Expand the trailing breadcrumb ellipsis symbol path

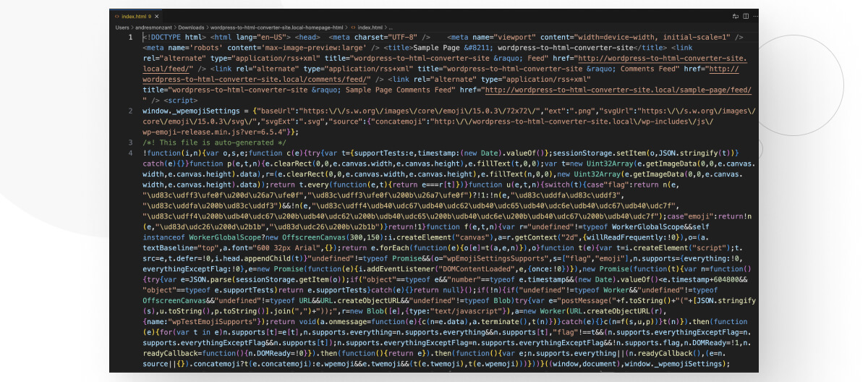392,27
